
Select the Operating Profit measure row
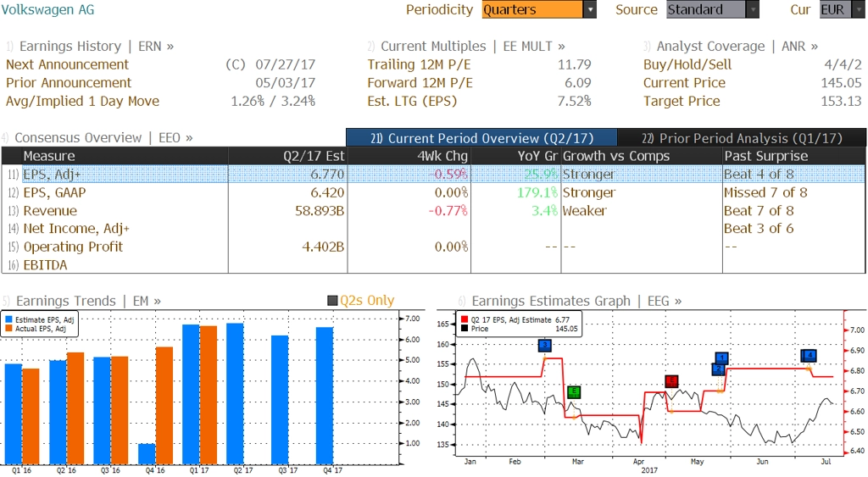click(x=433, y=247)
